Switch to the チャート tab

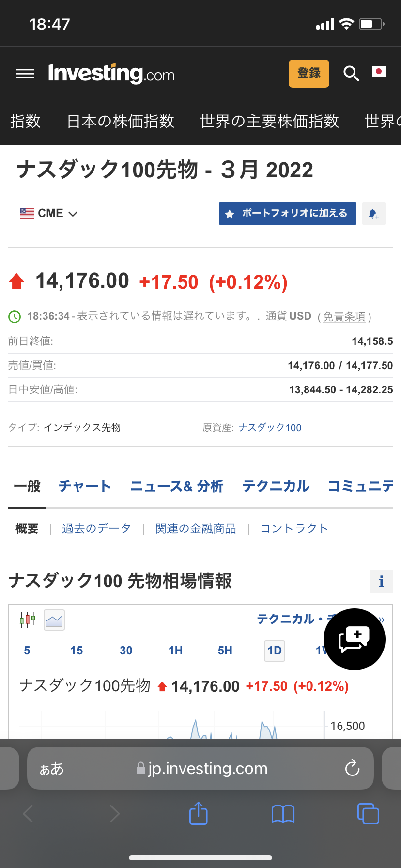[85, 486]
